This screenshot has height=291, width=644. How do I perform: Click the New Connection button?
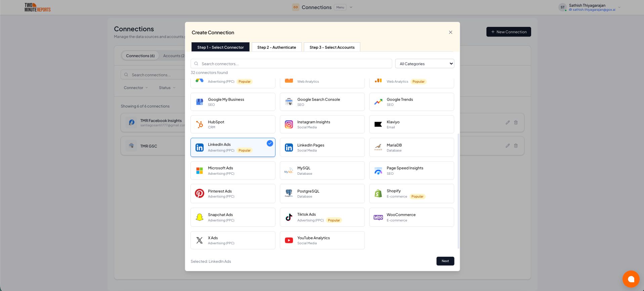(x=509, y=32)
